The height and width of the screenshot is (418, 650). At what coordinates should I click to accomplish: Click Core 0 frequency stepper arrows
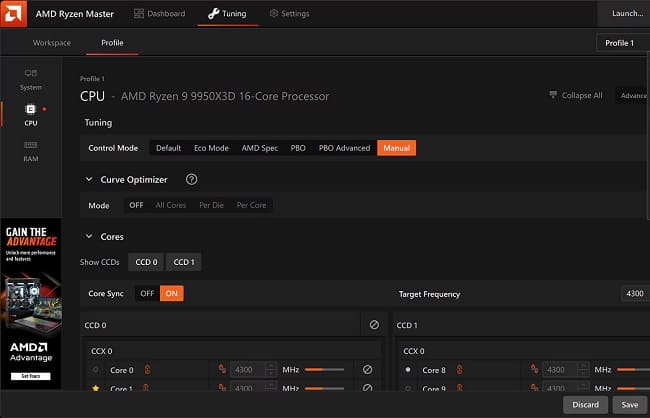[x=271, y=369]
